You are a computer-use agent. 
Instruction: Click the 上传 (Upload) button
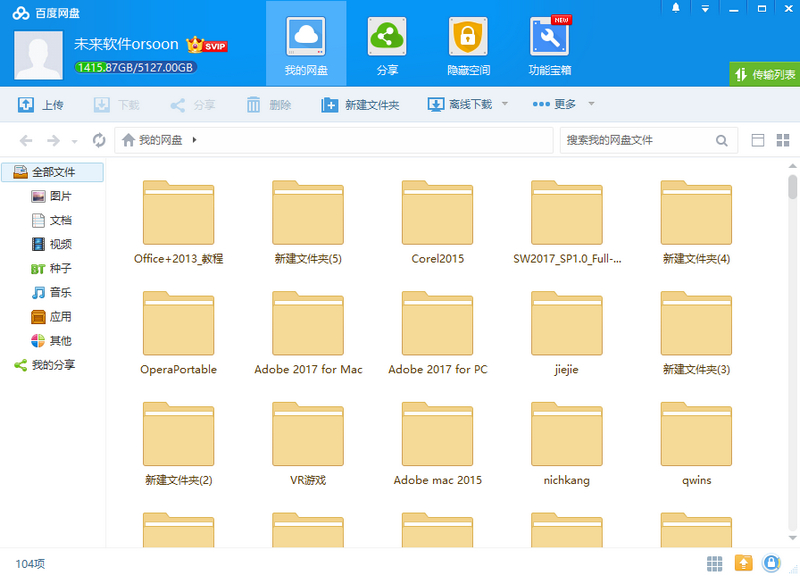(42, 104)
